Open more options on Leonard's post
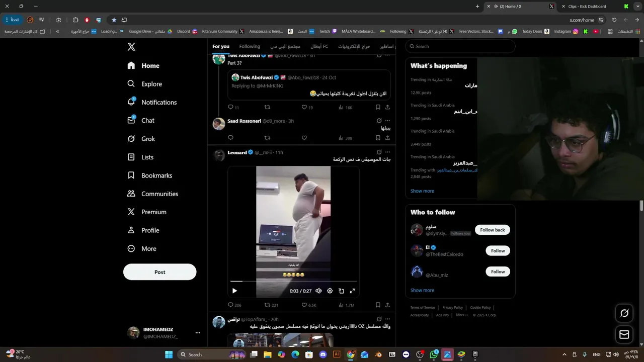 coord(387,152)
